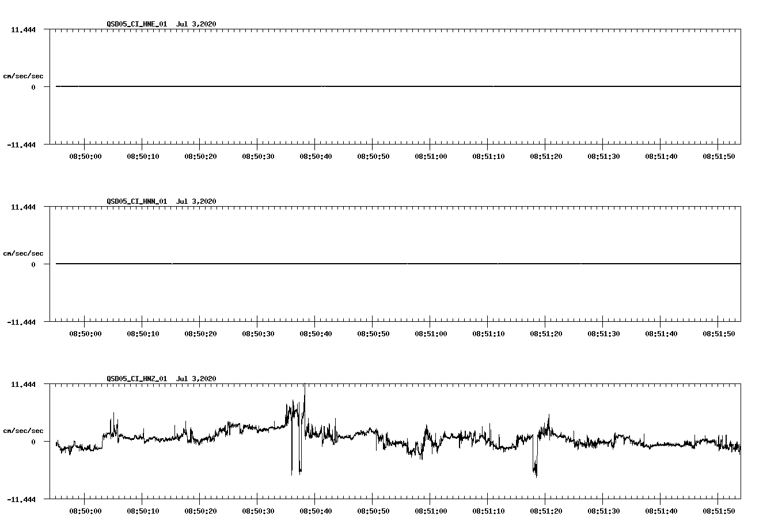This screenshot has width=782, height=532.
Task: Click the 08:50:50 time label under HNN chart
Action: tap(373, 334)
